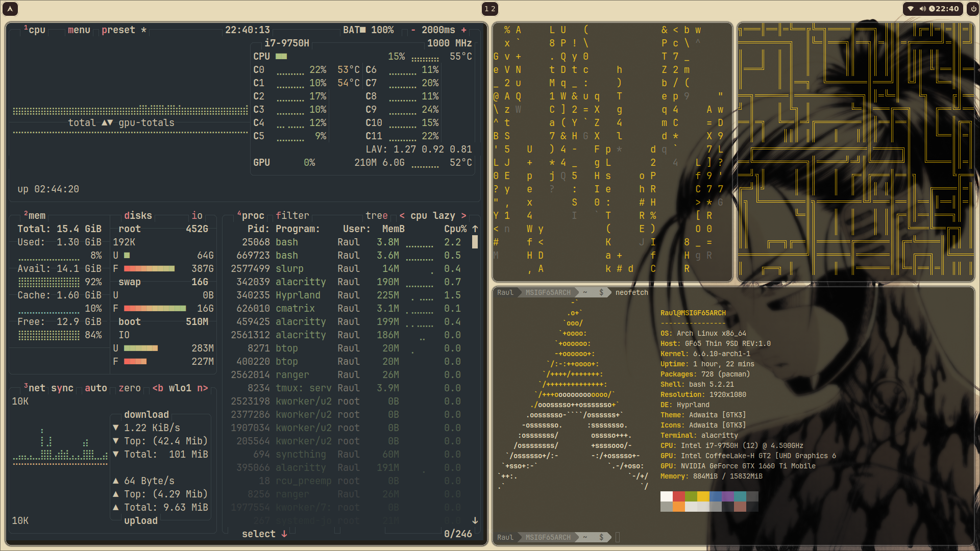Switch to previous network interface

(x=158, y=388)
